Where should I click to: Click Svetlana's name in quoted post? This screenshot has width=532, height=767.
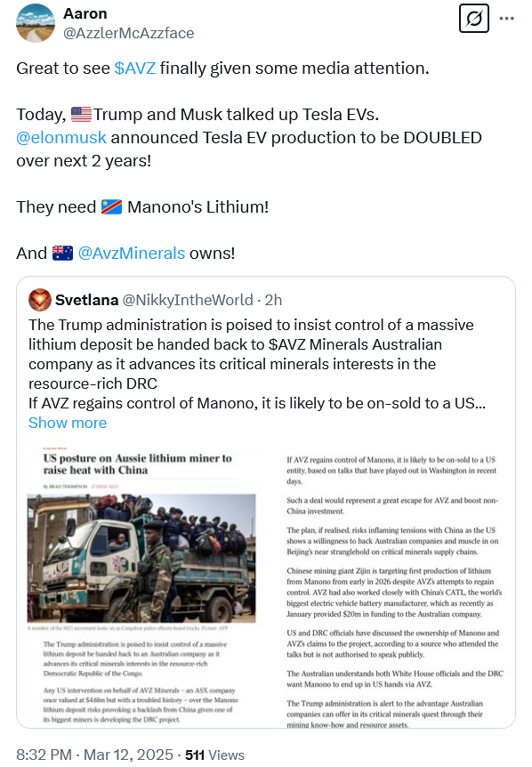[x=86, y=300]
